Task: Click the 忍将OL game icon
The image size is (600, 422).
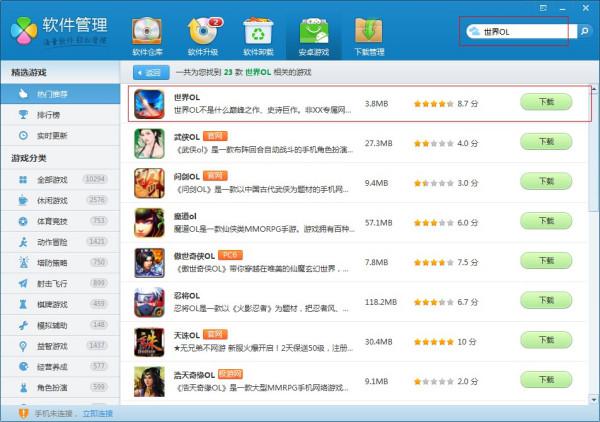Action: 149,302
